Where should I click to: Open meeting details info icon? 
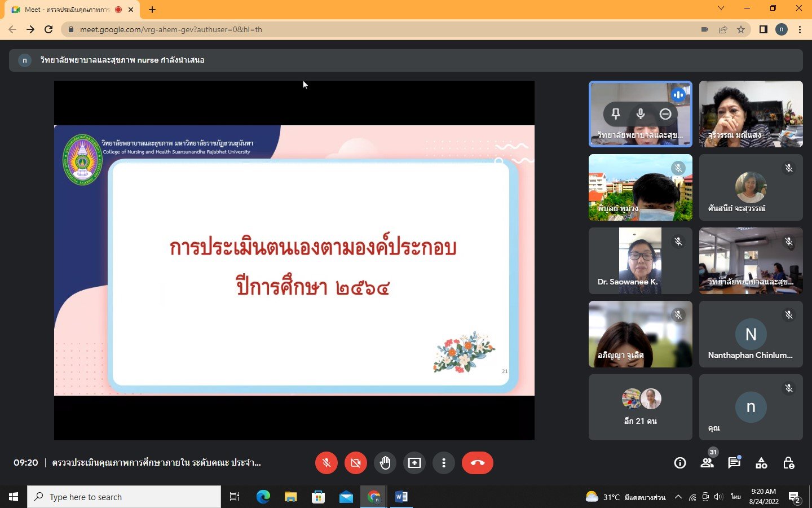coord(680,463)
